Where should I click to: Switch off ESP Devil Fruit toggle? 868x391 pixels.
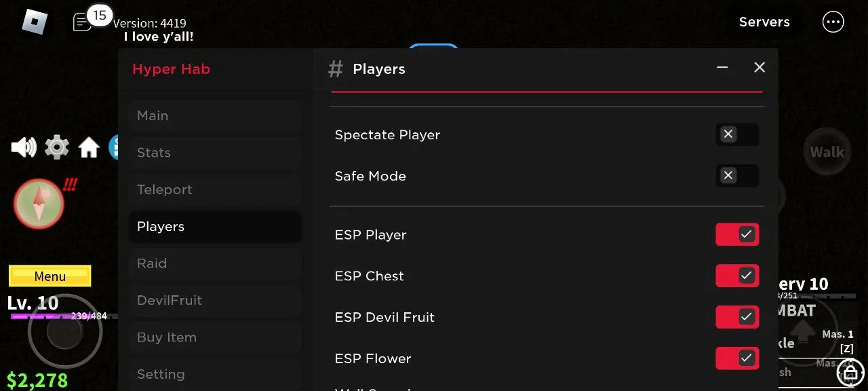[737, 317]
